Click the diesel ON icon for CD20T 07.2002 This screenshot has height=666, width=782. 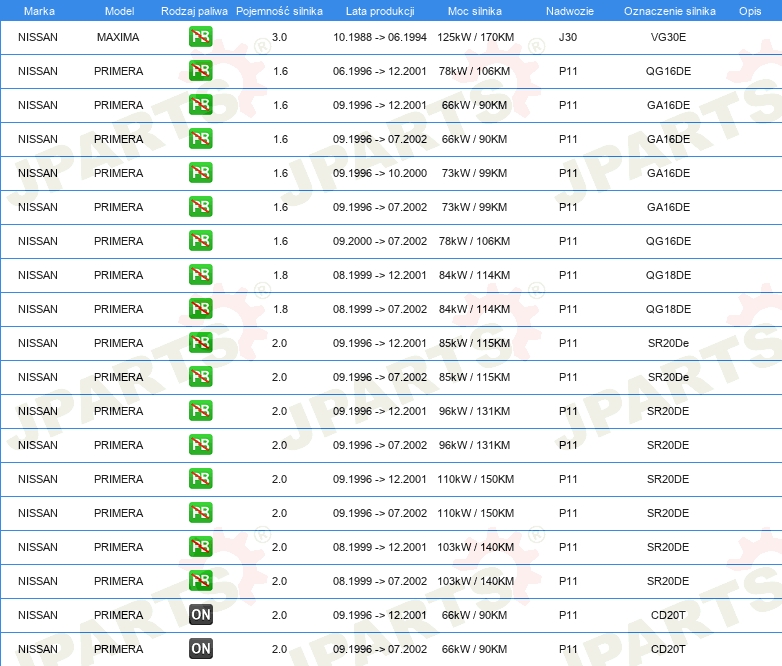click(200, 649)
